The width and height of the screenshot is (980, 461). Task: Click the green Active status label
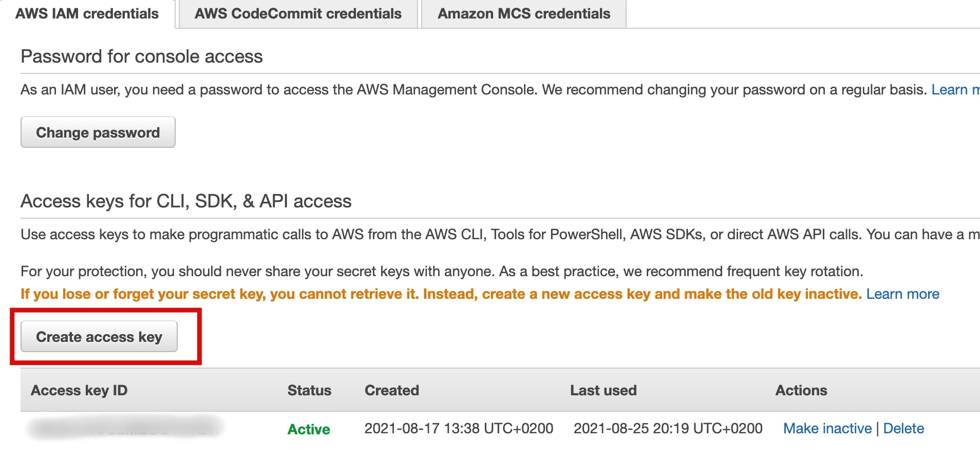click(x=308, y=429)
